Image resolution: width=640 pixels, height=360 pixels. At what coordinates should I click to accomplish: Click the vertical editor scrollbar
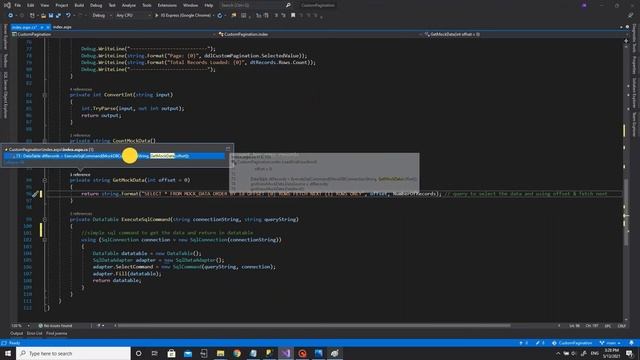point(626,212)
